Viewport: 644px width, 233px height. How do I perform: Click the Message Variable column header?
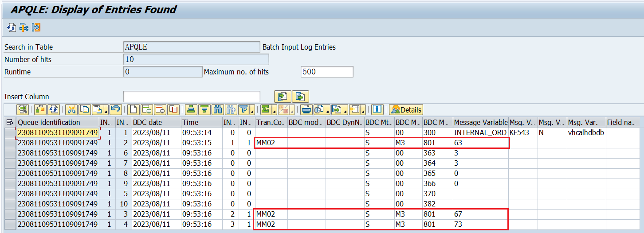[x=481, y=122]
